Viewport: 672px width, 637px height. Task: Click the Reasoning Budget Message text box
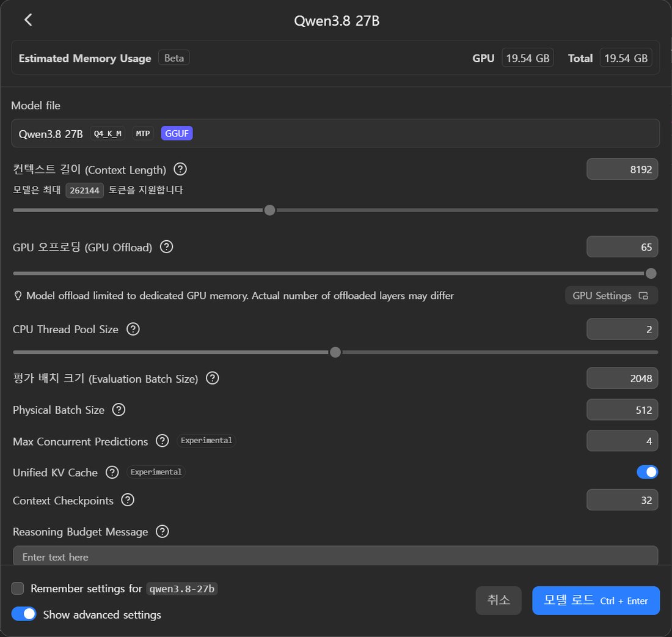click(335, 556)
